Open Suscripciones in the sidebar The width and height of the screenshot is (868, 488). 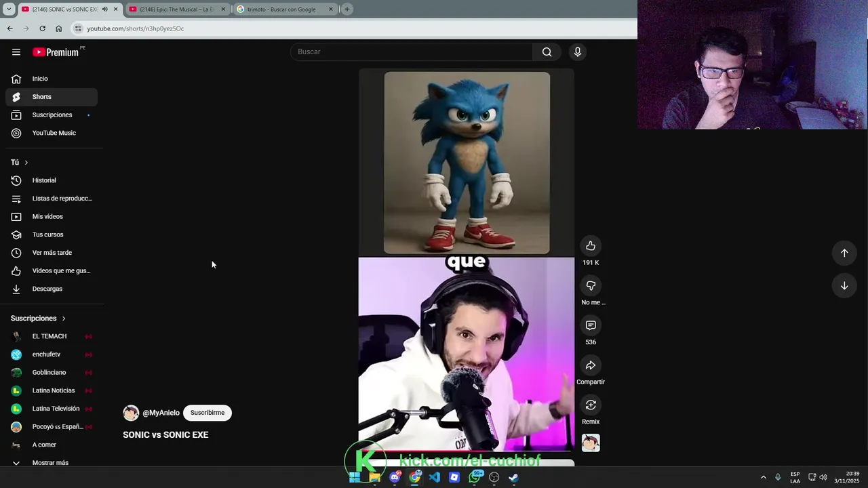52,115
